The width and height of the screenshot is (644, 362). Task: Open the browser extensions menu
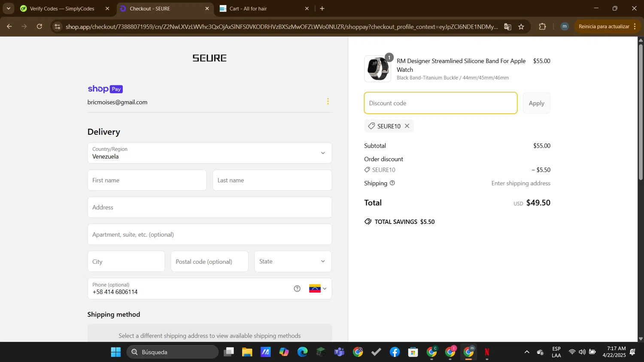click(x=543, y=27)
